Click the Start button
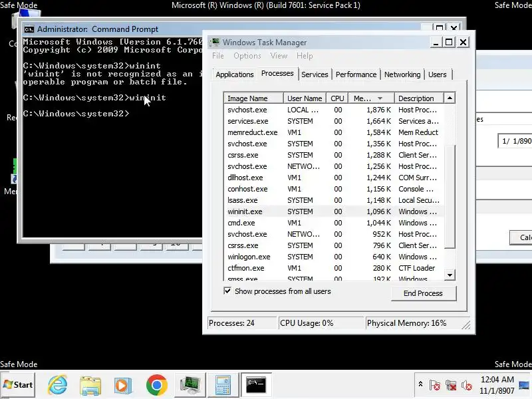 coord(18,385)
